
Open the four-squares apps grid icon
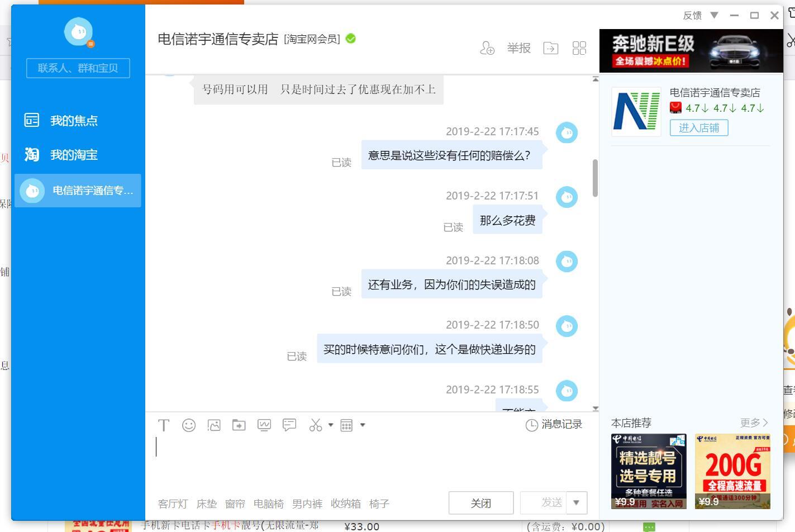click(x=579, y=48)
